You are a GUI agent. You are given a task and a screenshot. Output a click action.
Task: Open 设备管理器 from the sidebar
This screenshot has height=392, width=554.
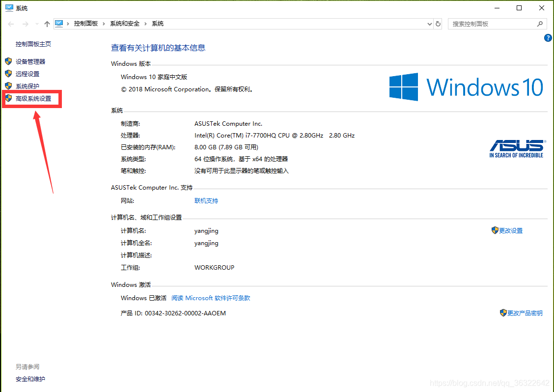[30, 61]
